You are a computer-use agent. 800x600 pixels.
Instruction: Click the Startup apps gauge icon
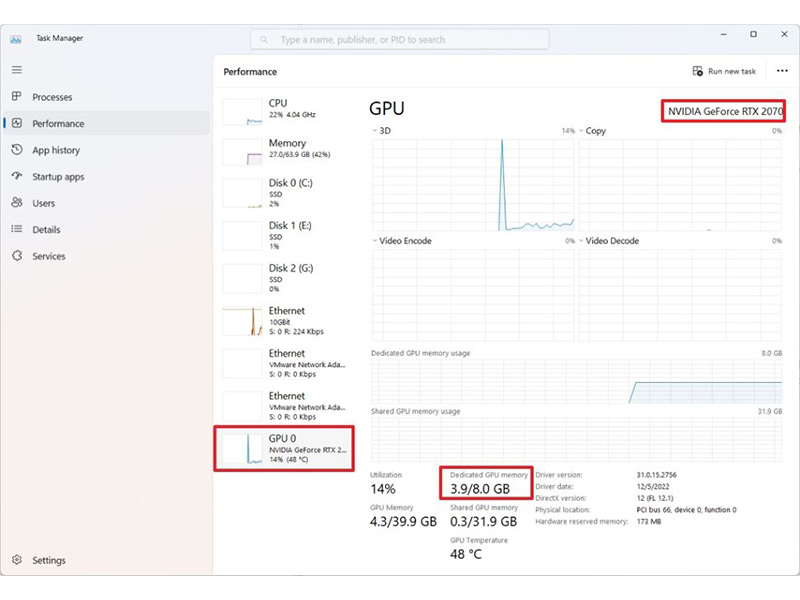pos(17,176)
